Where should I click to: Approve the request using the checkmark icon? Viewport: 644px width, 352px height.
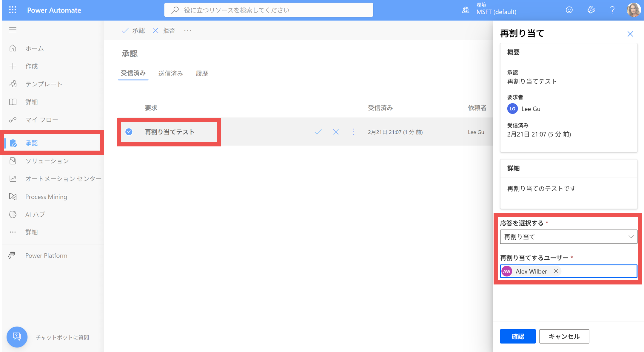click(x=318, y=131)
